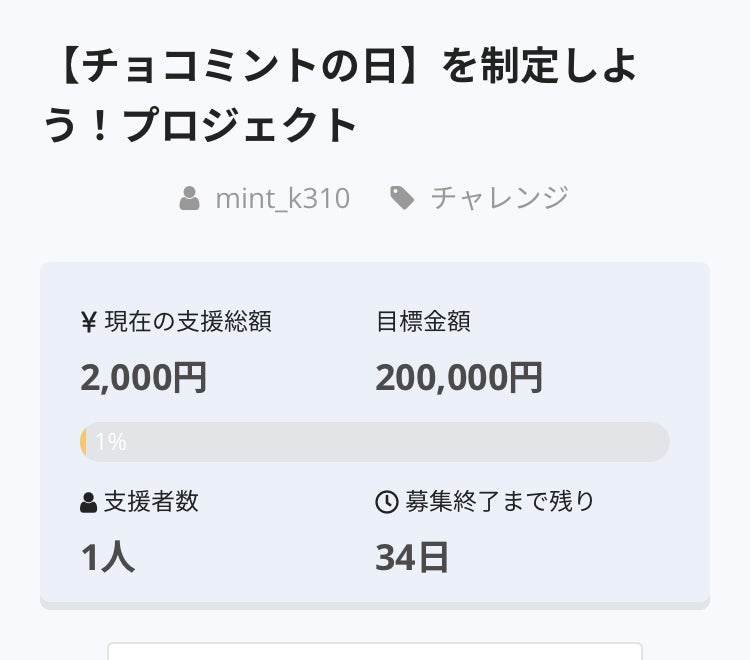This screenshot has height=660, width=750.
Task: Click the 現在の支援総額 label
Action: 188,322
